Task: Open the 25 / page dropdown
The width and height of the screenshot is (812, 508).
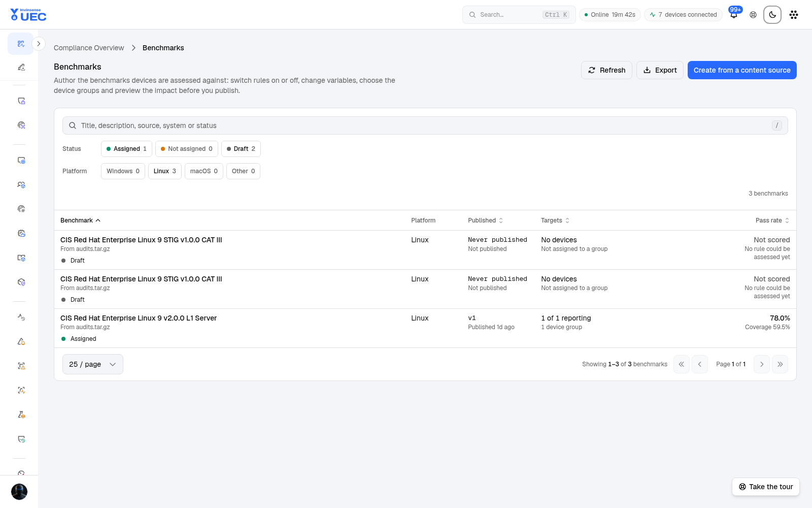Action: click(93, 364)
